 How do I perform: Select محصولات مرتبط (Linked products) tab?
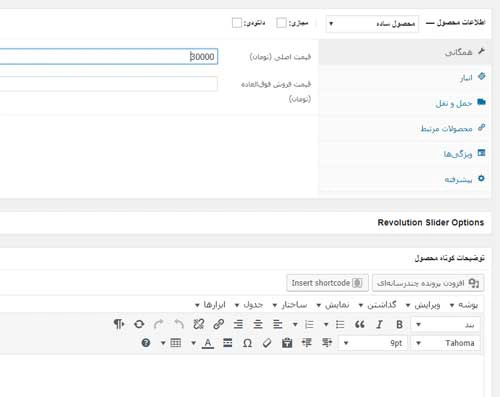tap(404, 129)
